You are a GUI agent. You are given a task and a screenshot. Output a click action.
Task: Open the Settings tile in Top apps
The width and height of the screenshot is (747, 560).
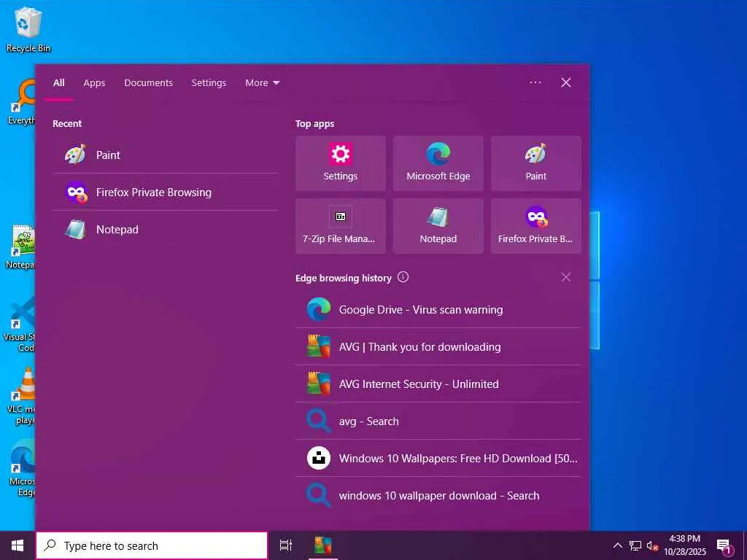pos(341,163)
